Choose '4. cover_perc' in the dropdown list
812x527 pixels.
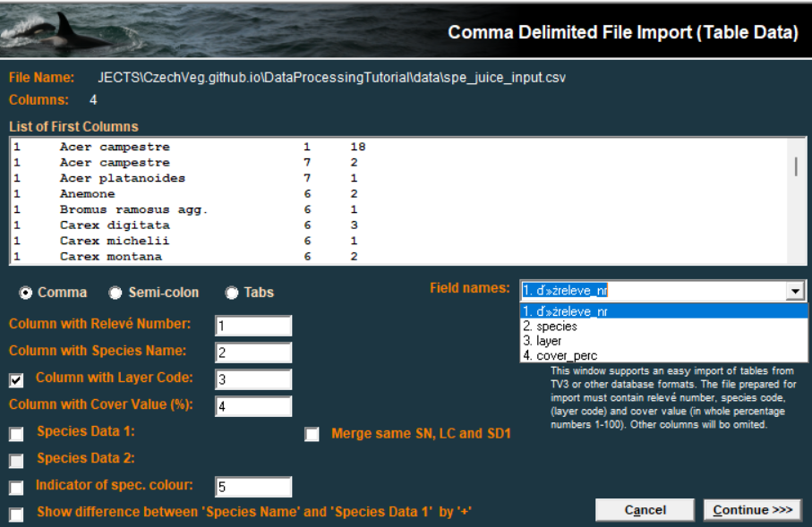coord(560,355)
